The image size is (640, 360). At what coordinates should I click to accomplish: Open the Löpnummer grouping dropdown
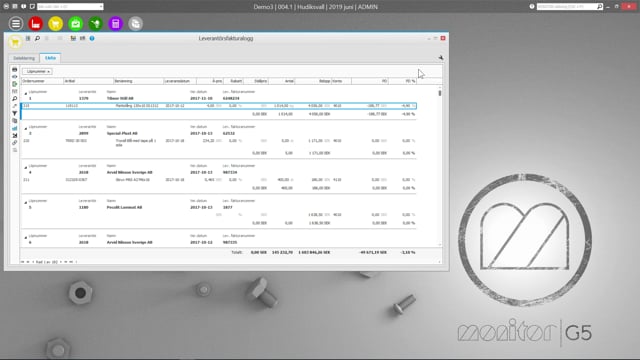click(37, 71)
